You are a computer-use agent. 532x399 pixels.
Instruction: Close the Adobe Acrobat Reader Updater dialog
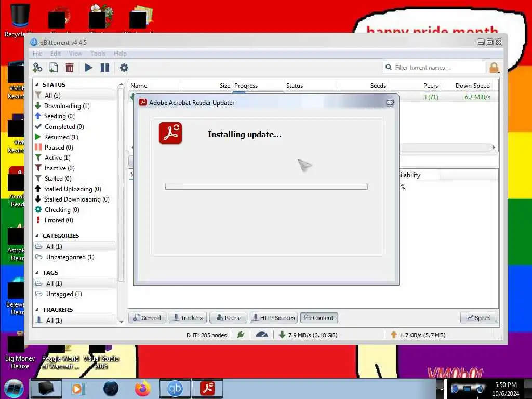[390, 103]
